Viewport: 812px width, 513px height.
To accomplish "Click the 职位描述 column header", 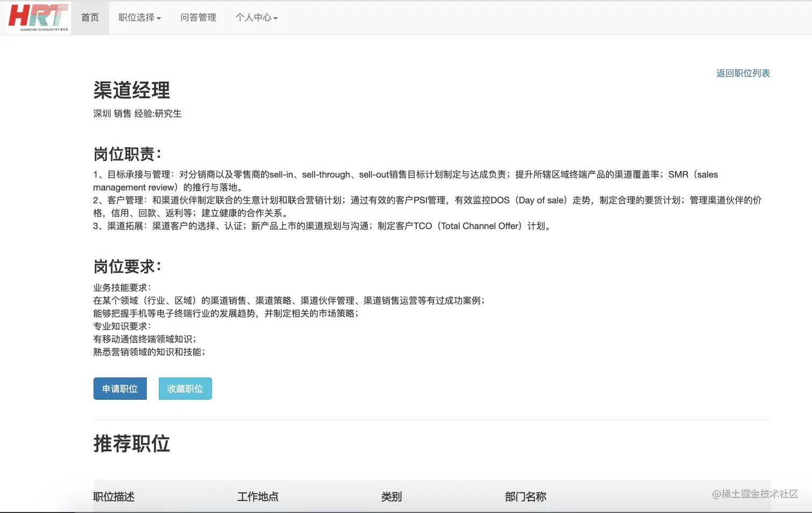I will coord(114,497).
